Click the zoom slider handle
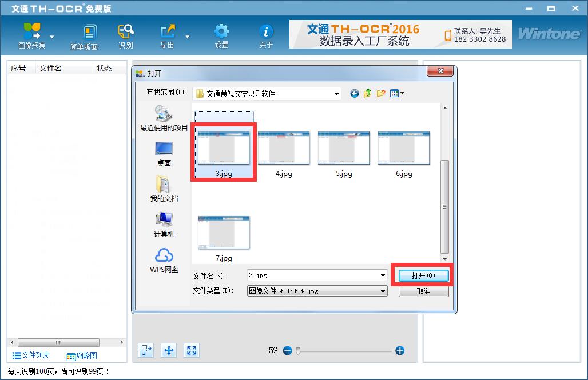588x380 pixels. 298,350
